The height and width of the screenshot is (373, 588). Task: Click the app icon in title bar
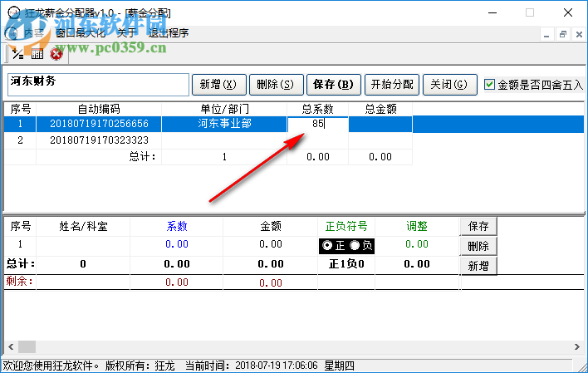(x=14, y=12)
